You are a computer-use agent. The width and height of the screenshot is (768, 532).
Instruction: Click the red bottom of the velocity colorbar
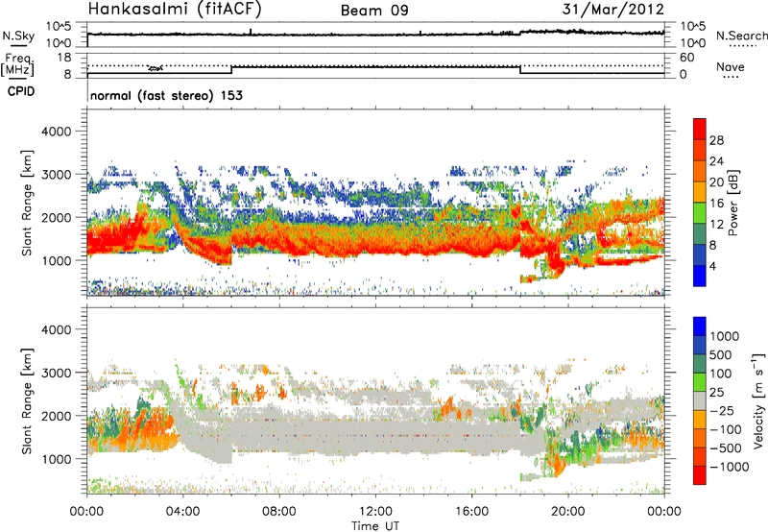(x=700, y=475)
